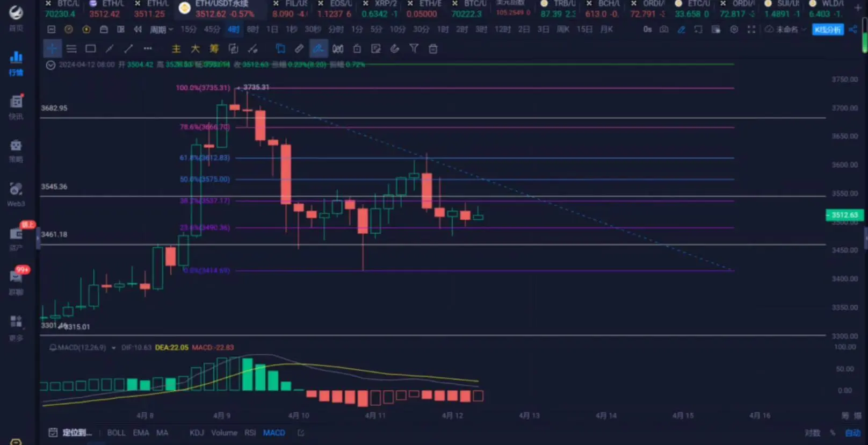Select the crosshair cursor drawing tool
The image size is (868, 445).
tap(52, 49)
